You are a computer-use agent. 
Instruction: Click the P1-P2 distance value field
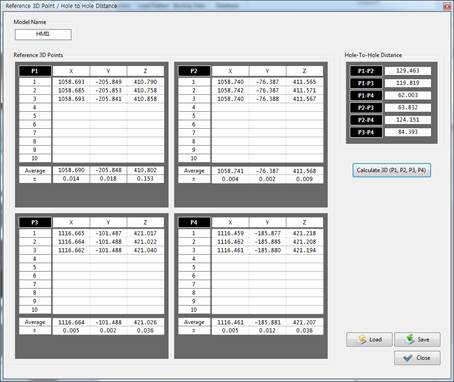tap(408, 71)
